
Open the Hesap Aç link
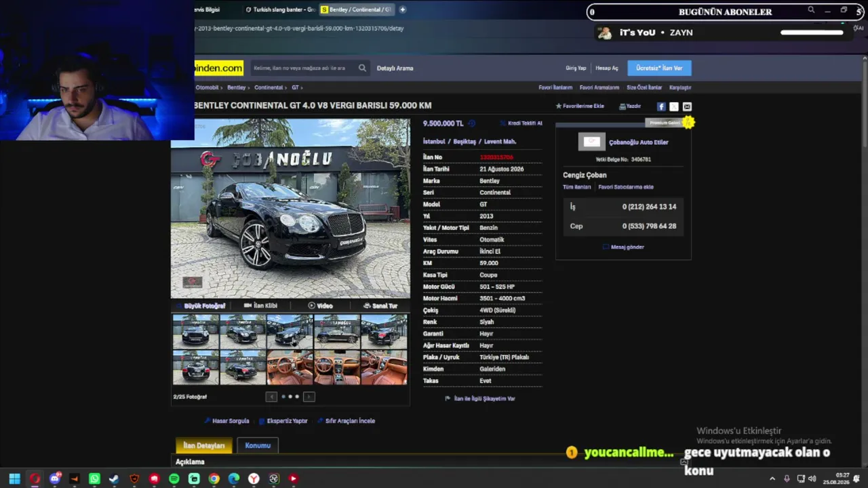pos(607,68)
